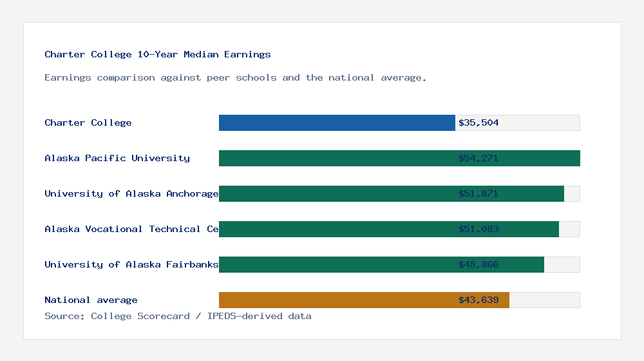Click the '$51,871' value
Image resolution: width=644 pixels, height=361 pixels.
(478, 193)
